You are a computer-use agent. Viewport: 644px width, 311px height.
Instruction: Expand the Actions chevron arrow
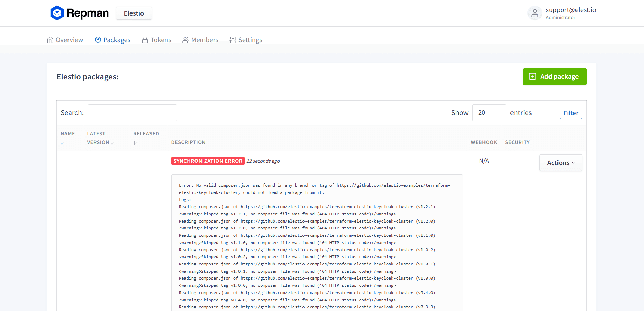573,163
